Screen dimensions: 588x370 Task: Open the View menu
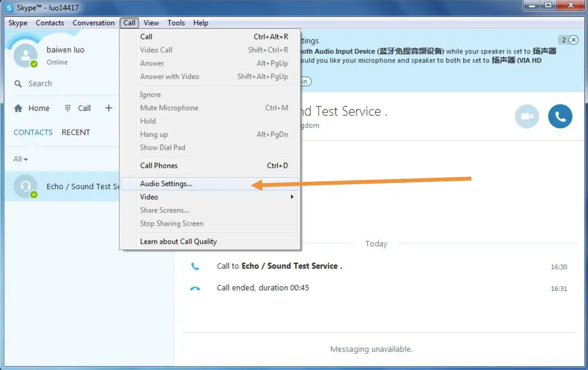tap(151, 23)
